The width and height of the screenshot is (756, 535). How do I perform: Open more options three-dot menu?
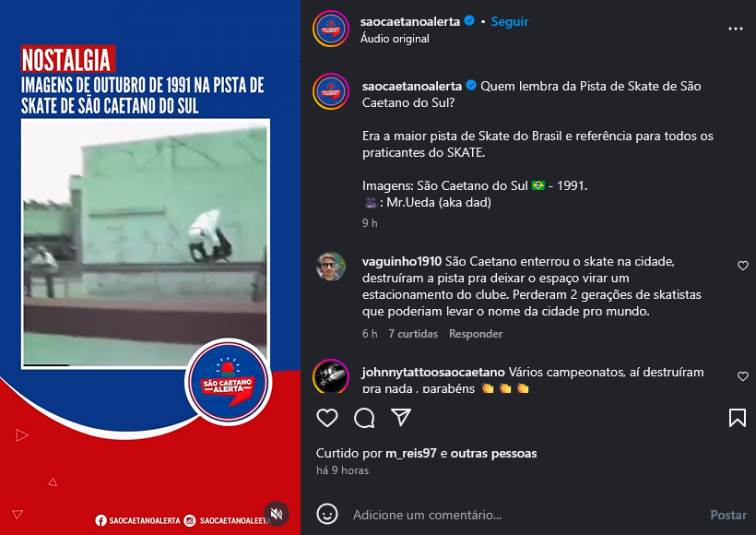click(x=736, y=29)
